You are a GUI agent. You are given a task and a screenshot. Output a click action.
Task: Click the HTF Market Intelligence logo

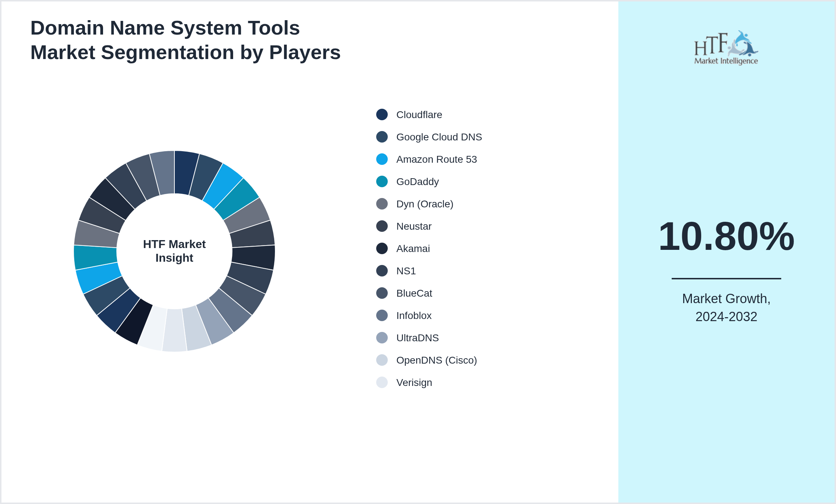click(x=726, y=48)
